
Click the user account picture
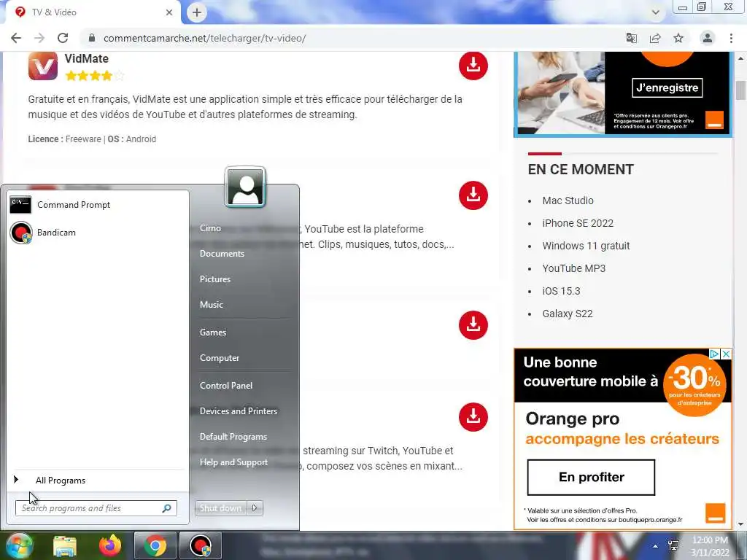[245, 187]
